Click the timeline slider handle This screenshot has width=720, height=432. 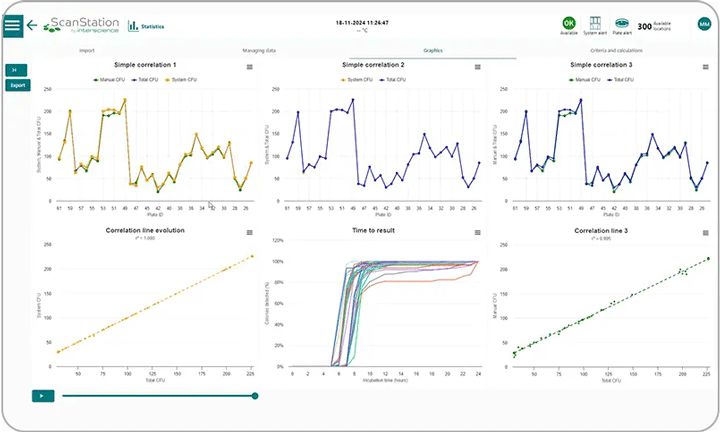tap(255, 396)
